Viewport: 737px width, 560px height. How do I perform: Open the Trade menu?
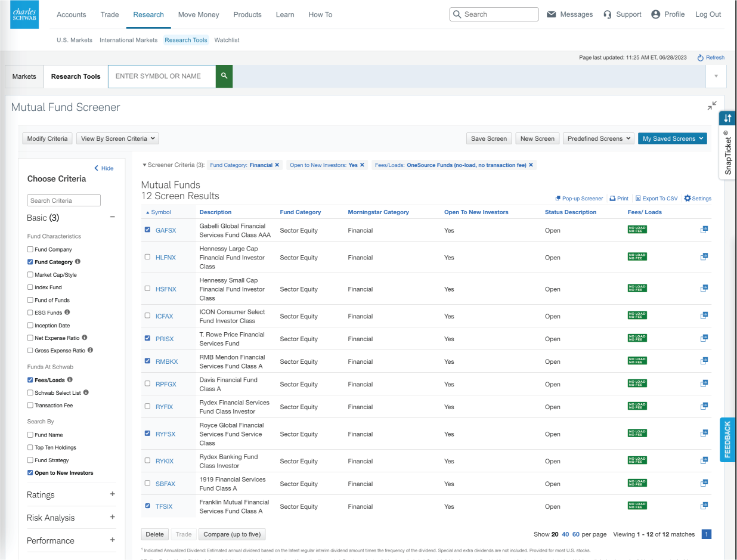(x=110, y=14)
